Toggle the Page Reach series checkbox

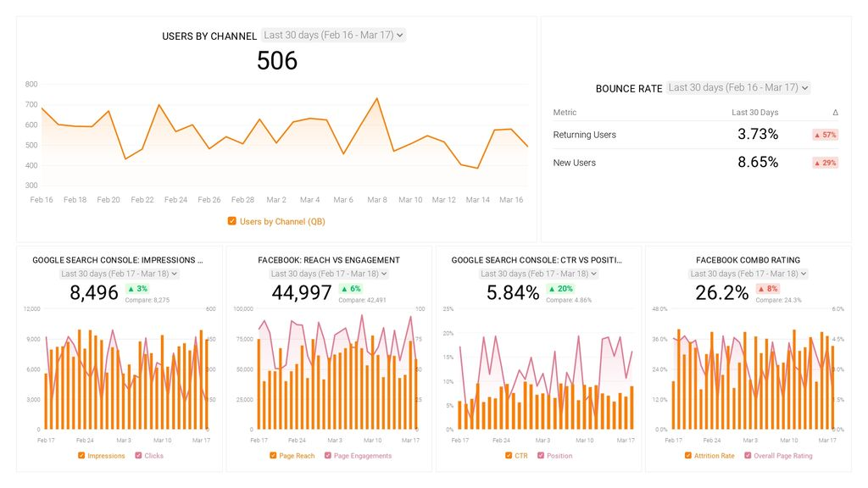(273, 455)
